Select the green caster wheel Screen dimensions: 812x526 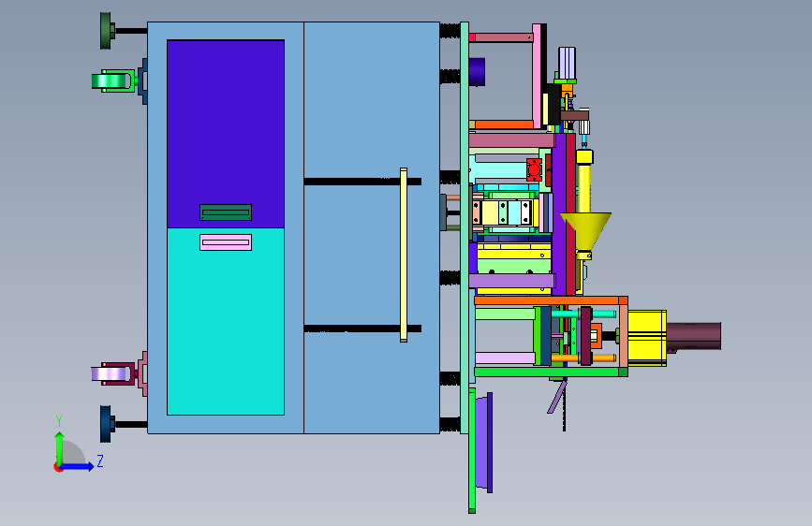click(110, 81)
